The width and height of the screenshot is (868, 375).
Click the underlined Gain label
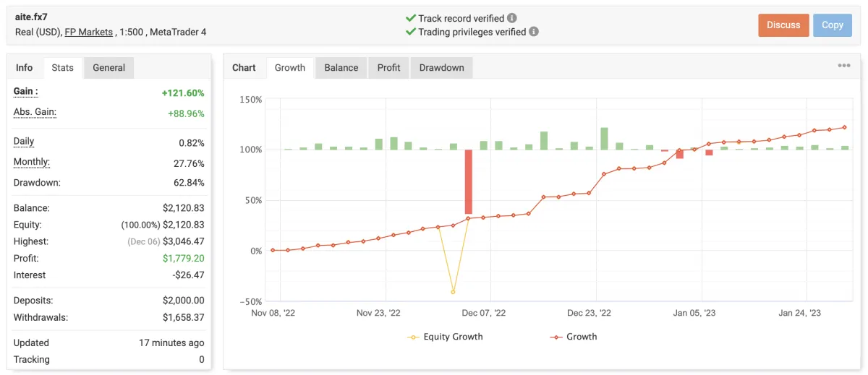click(25, 92)
